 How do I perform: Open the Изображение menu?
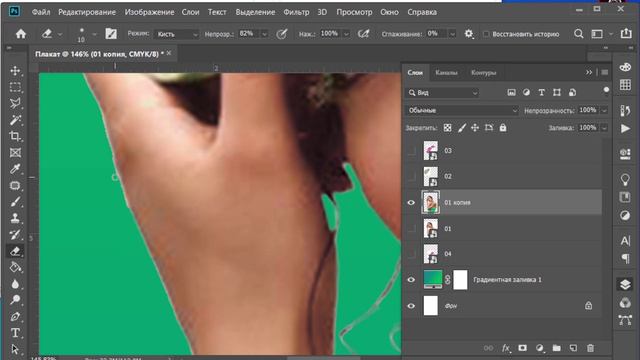149,12
